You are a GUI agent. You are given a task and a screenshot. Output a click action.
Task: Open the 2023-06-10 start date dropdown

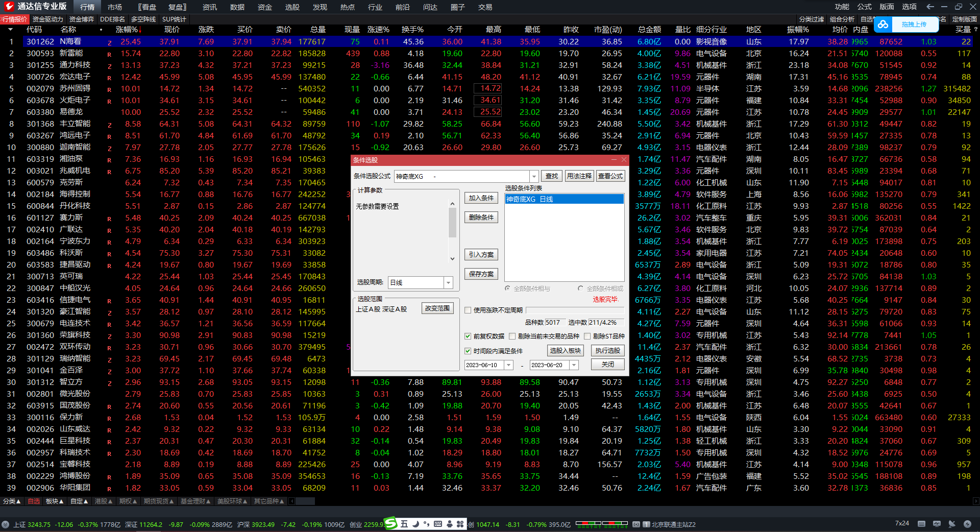pos(508,365)
